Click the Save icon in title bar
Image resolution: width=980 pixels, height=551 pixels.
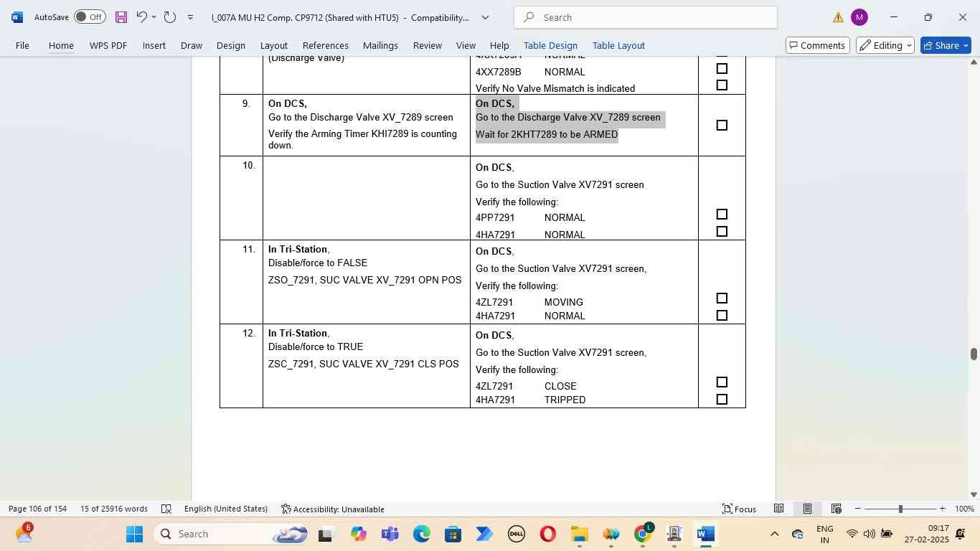pos(121,17)
